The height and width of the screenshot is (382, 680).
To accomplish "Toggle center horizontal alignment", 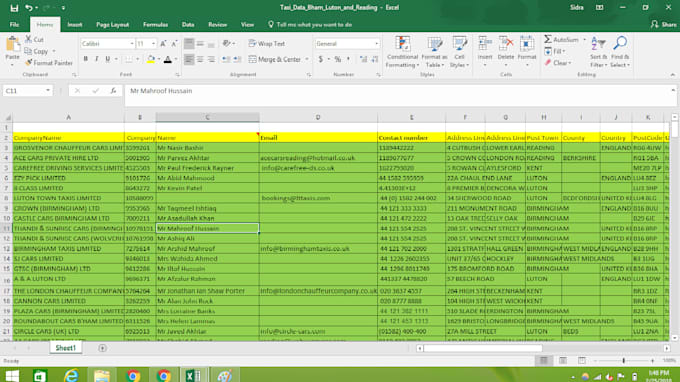I will point(200,59).
